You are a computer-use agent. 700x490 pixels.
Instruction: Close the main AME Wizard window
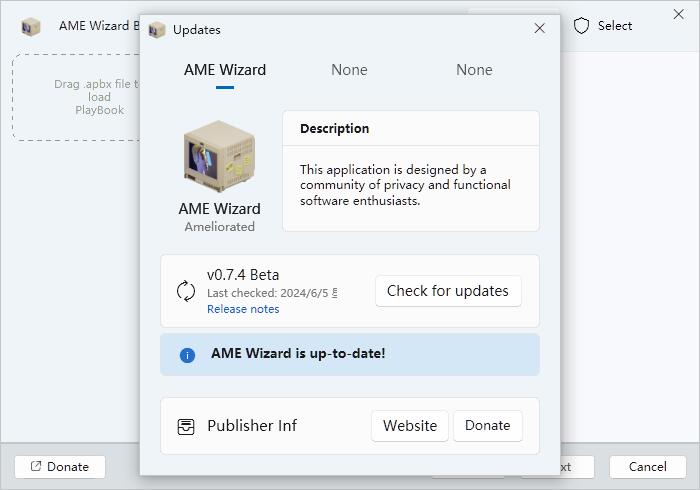click(x=679, y=14)
